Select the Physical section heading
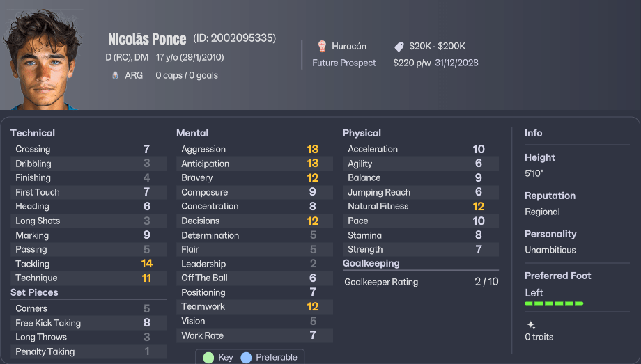Viewport: 641px width, 364px height. (x=362, y=133)
